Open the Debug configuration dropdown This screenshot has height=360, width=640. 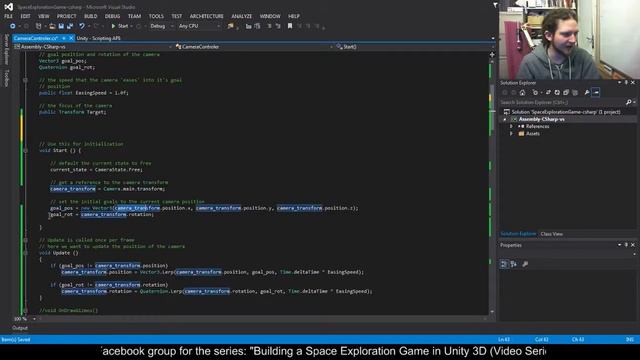tap(161, 26)
